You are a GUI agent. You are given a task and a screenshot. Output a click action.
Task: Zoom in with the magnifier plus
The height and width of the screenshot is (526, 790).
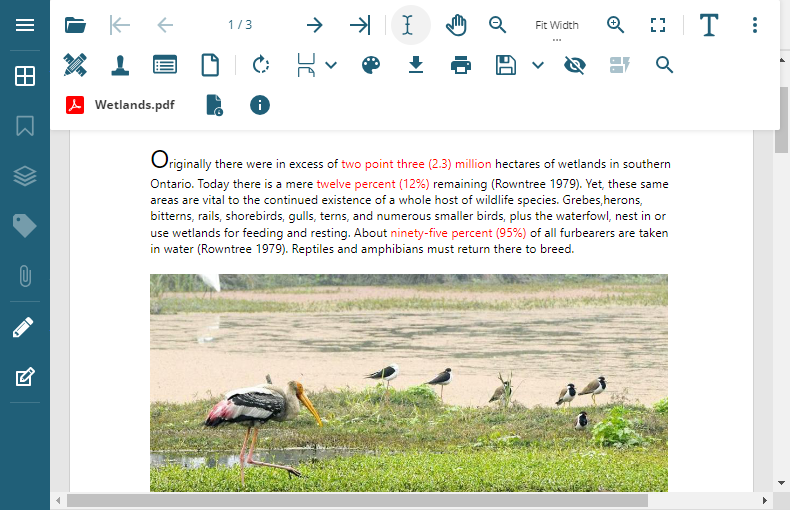click(x=615, y=25)
